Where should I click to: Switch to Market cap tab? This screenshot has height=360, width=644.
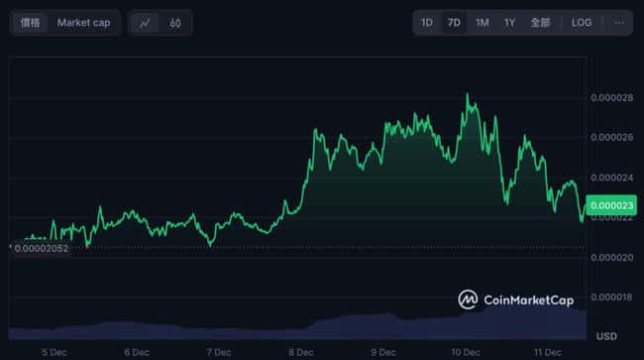tap(84, 23)
